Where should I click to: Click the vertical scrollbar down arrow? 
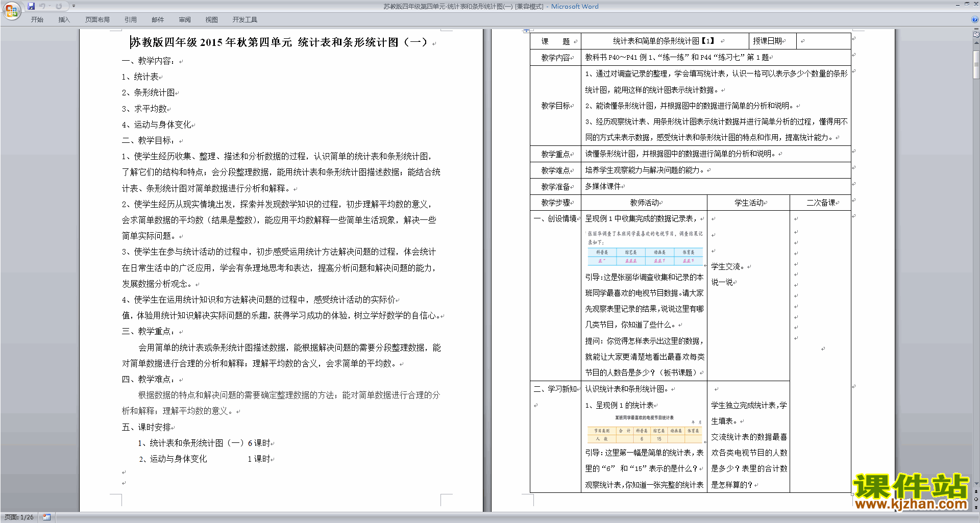tap(976, 484)
